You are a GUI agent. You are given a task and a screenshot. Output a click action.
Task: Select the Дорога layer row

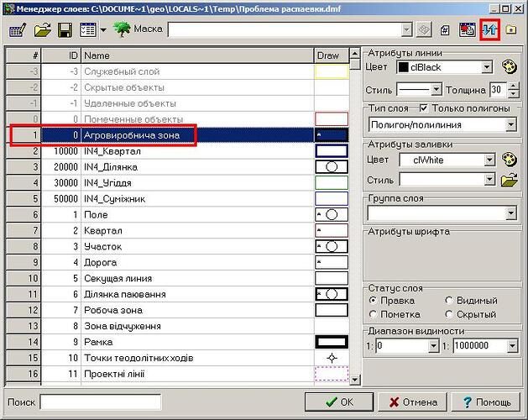pos(178,262)
